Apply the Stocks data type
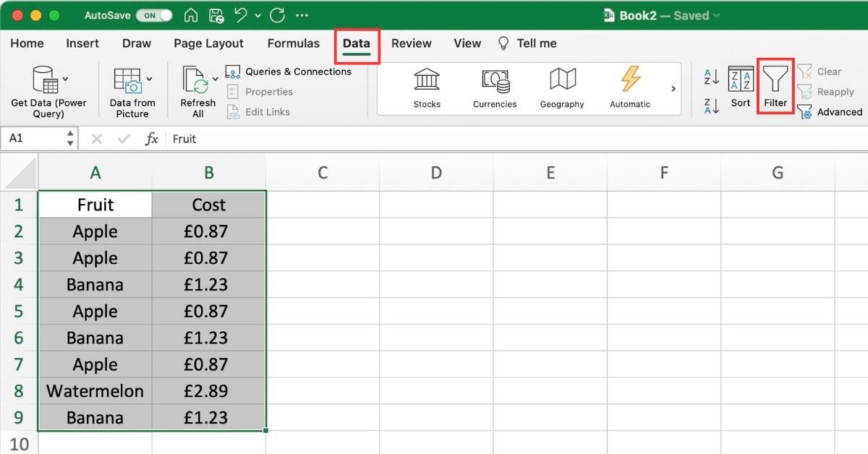The height and width of the screenshot is (454, 868). pos(426,87)
